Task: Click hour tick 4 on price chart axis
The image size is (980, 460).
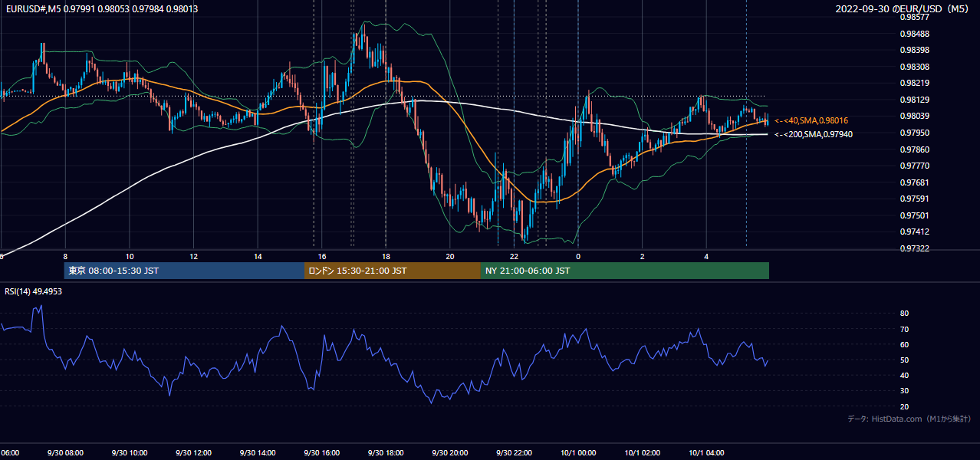Action: tap(706, 257)
